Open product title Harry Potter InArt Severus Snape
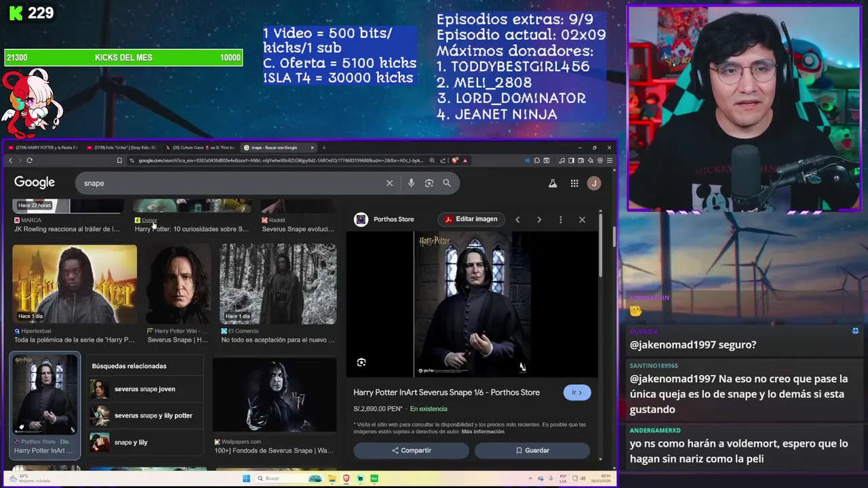This screenshot has width=868, height=488. (x=446, y=392)
